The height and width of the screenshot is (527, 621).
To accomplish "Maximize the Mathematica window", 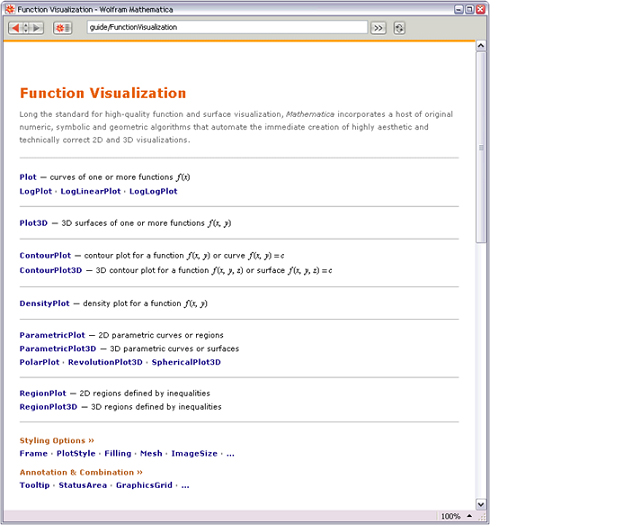I will click(469, 10).
